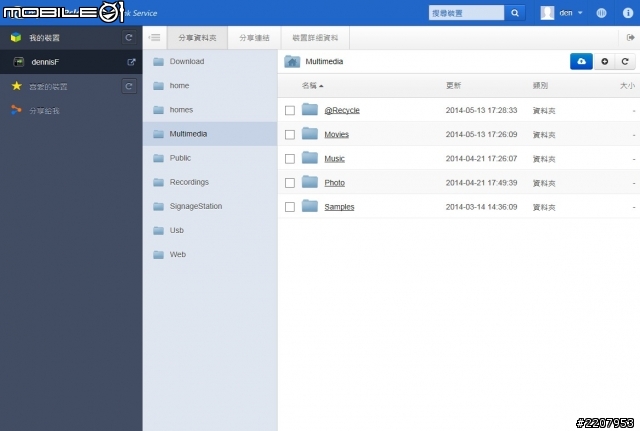Screen dimensions: 640x431
Task: Tick the Samples checkbox
Action: [290, 207]
